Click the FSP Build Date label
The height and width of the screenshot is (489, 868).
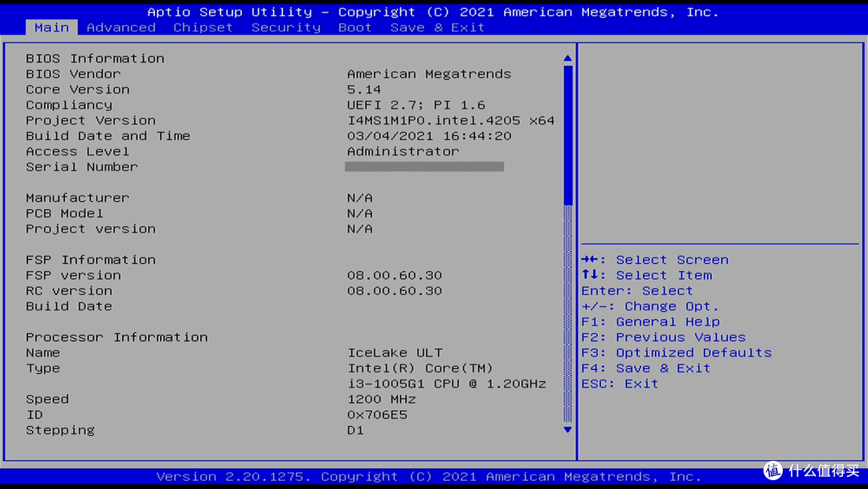(68, 306)
